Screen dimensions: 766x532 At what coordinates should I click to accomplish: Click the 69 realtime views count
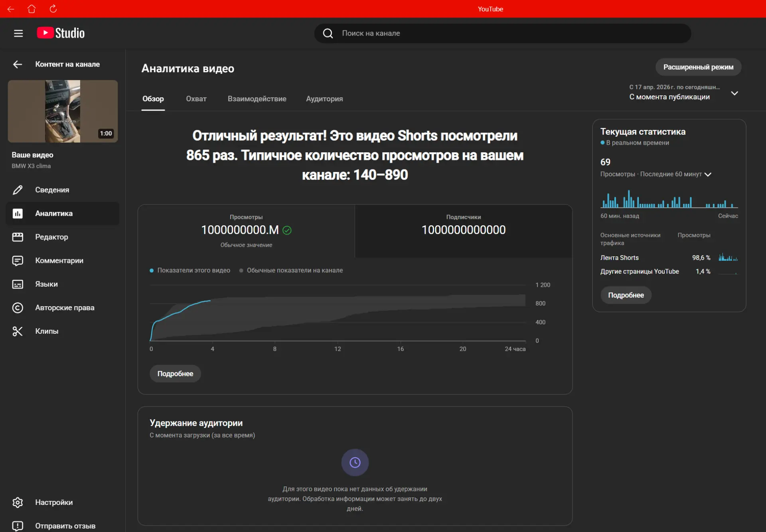coord(605,162)
